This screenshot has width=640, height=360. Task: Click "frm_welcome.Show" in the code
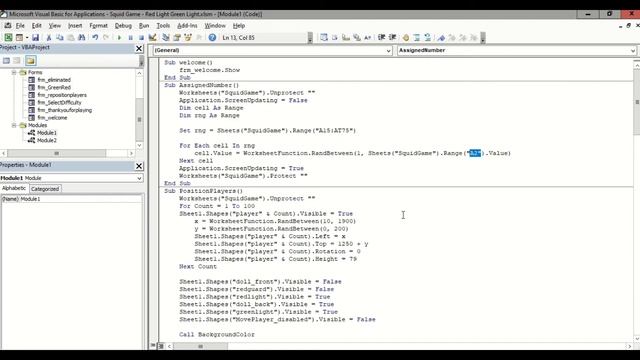(209, 70)
